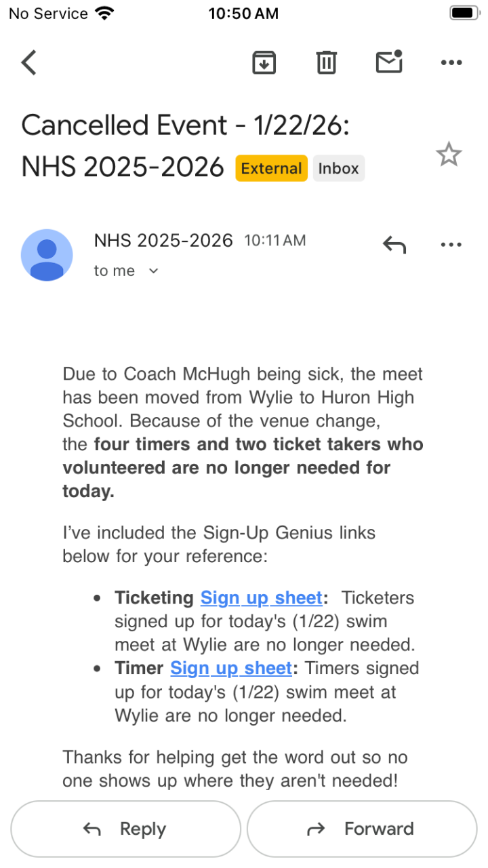Delete this email with trash icon
This screenshot has width=488, height=868.
[327, 62]
